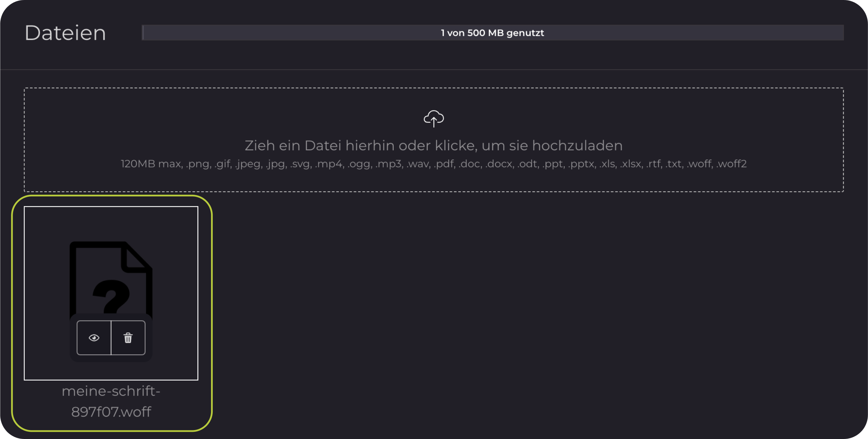Click the cloud upload icon
This screenshot has width=868, height=439.
(434, 119)
